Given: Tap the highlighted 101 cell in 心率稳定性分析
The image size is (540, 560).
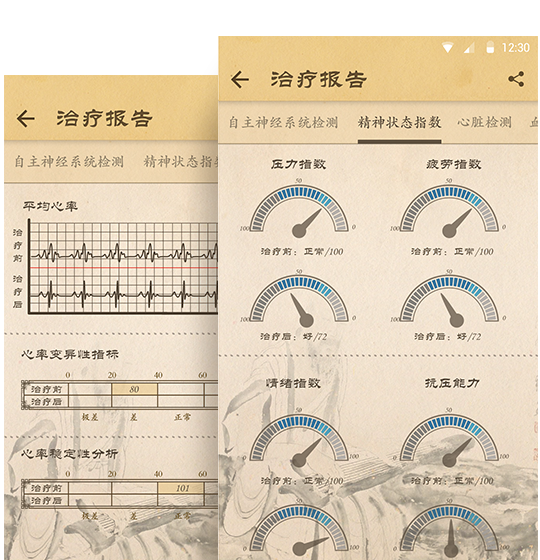Looking at the screenshot, I should [x=181, y=488].
